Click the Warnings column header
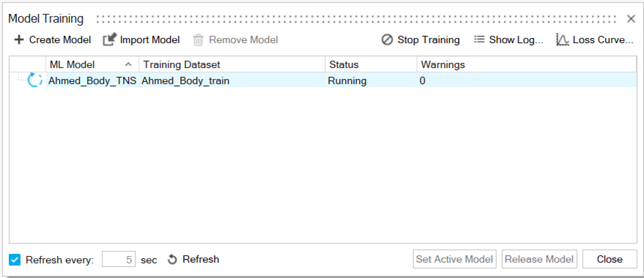 tap(527, 64)
